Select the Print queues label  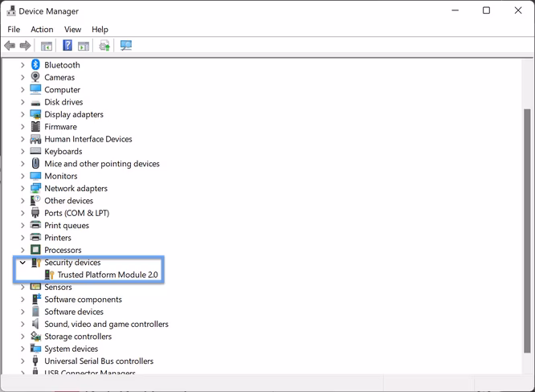67,226
